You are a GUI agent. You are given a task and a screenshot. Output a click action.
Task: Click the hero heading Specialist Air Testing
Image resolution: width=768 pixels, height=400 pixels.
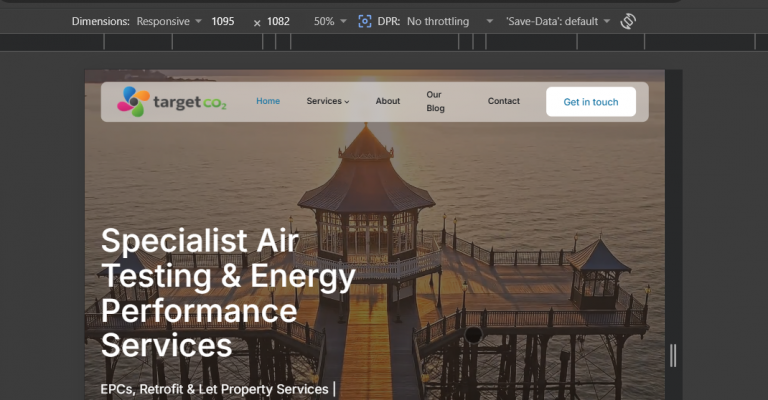pos(228,293)
